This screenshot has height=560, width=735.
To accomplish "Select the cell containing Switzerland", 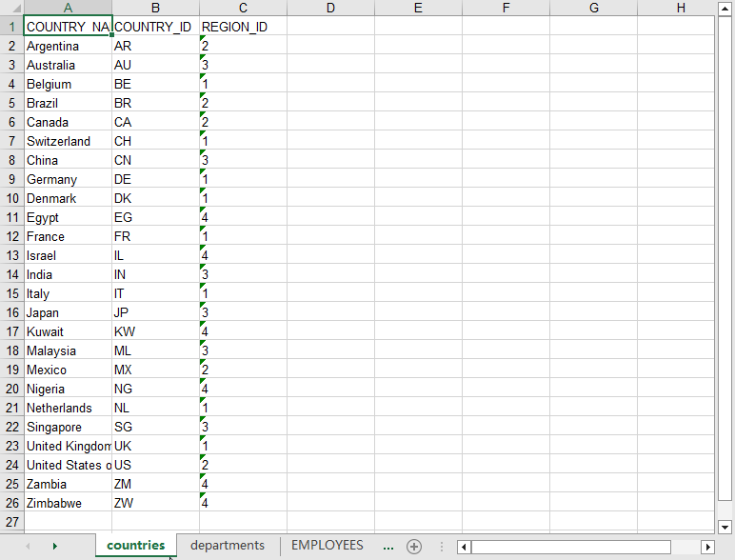I will [67, 141].
